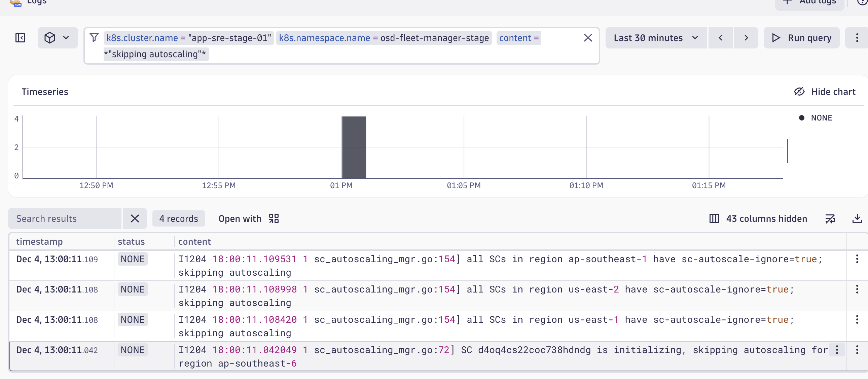The width and height of the screenshot is (868, 379).
Task: Collapse the left sidebar panel icon
Action: (20, 38)
